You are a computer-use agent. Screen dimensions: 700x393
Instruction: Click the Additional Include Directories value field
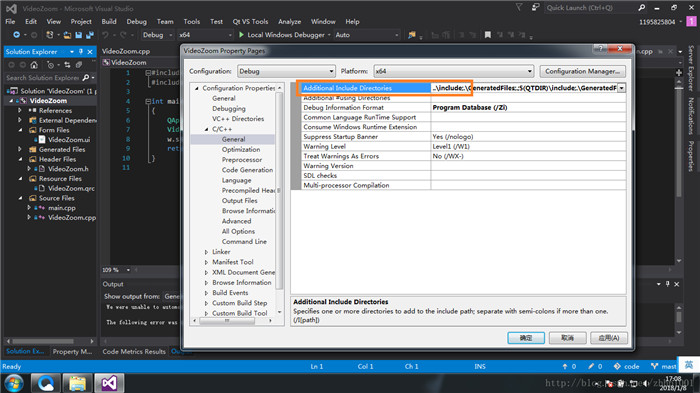point(524,88)
